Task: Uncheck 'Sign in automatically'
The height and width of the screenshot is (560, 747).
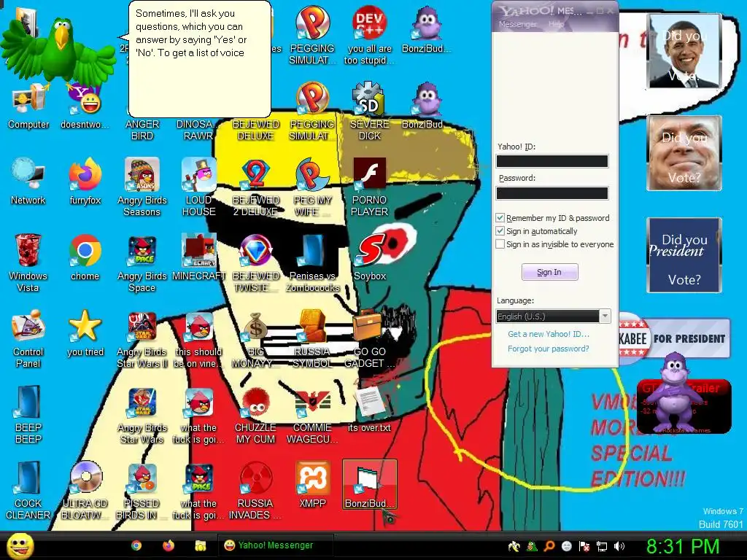Action: [x=500, y=231]
